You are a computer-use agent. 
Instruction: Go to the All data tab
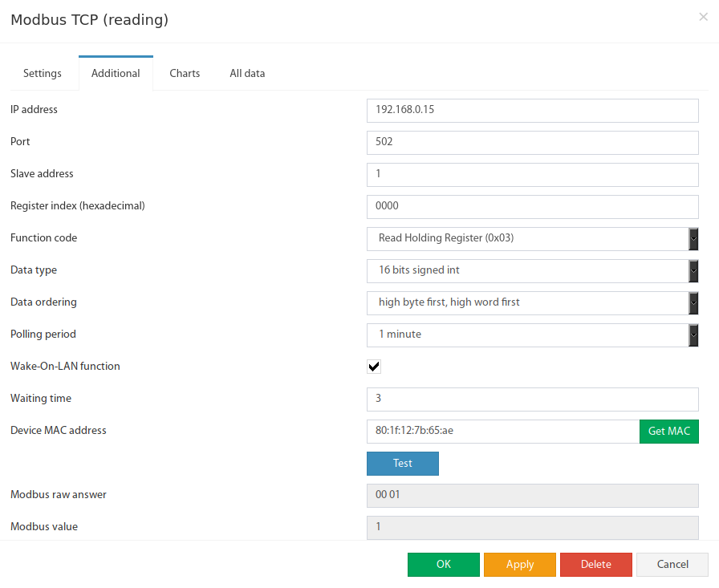247,73
